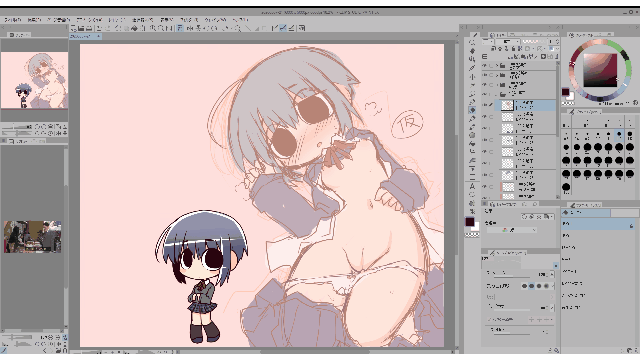This screenshot has height=360, width=640.
Task: Open the expression color dropdown in Layer Property
Action: [512, 230]
